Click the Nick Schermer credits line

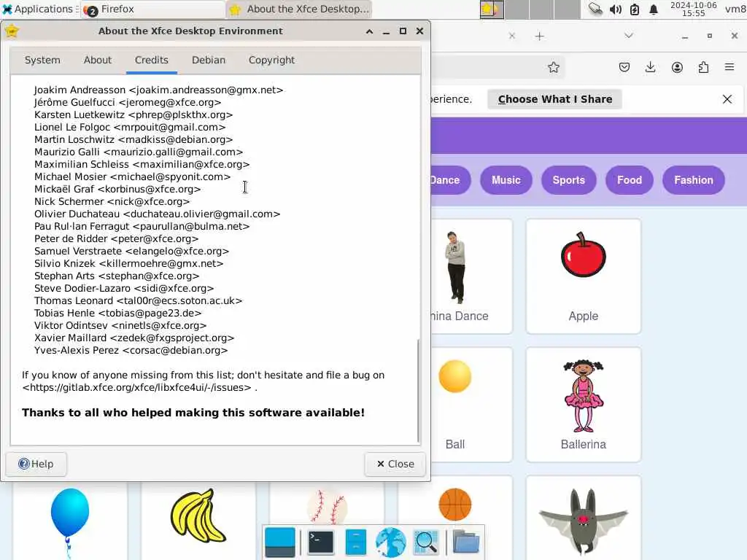click(x=112, y=201)
